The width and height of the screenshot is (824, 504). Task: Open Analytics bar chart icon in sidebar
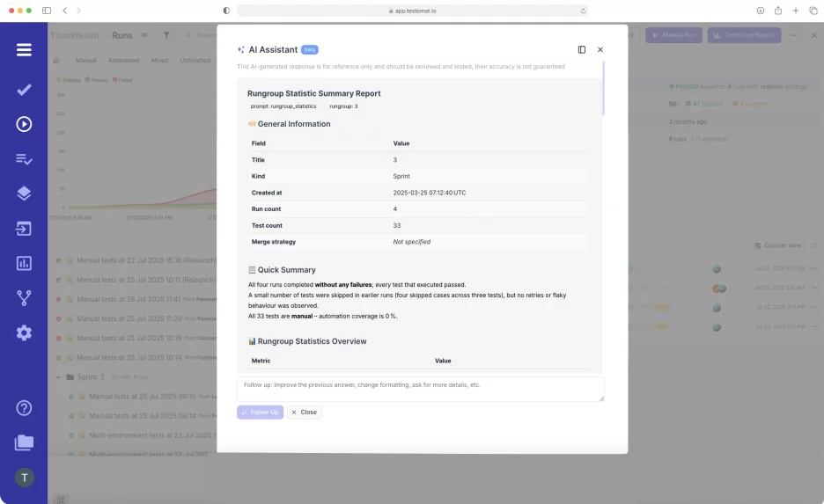(x=24, y=263)
